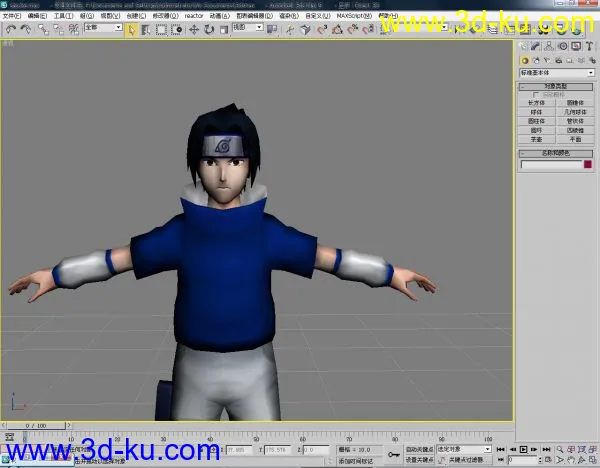Toggle Spinner Snap icon
Image resolution: width=600 pixels, height=468 pixels.
click(x=368, y=29)
